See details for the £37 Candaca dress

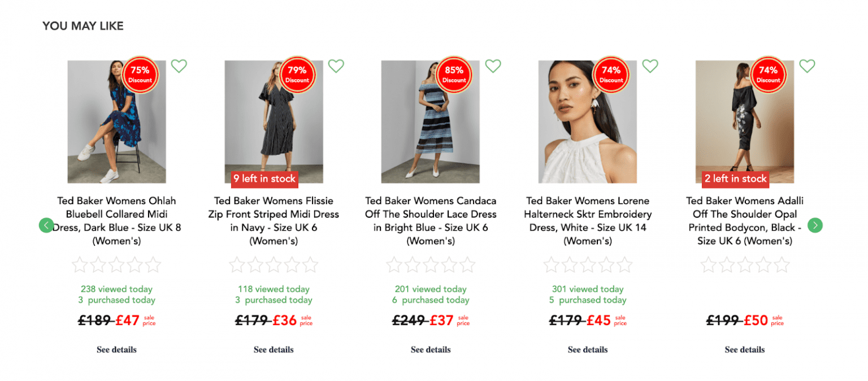(431, 350)
